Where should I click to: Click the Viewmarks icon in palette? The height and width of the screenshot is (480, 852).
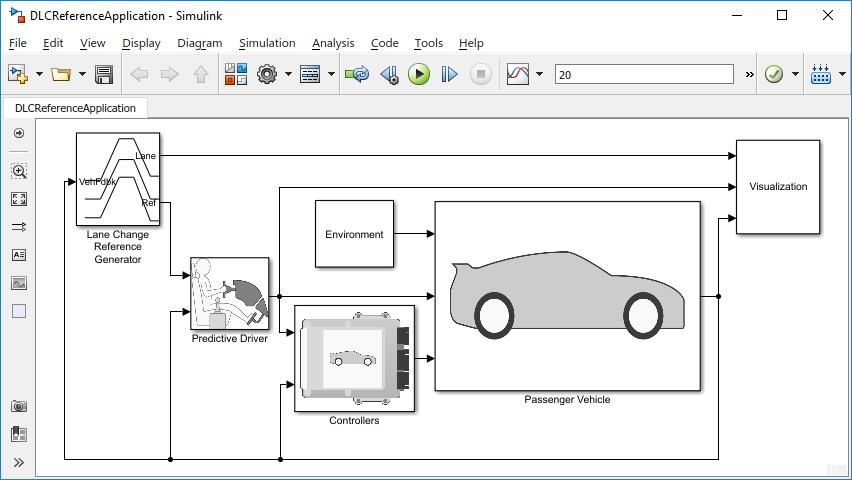18,434
